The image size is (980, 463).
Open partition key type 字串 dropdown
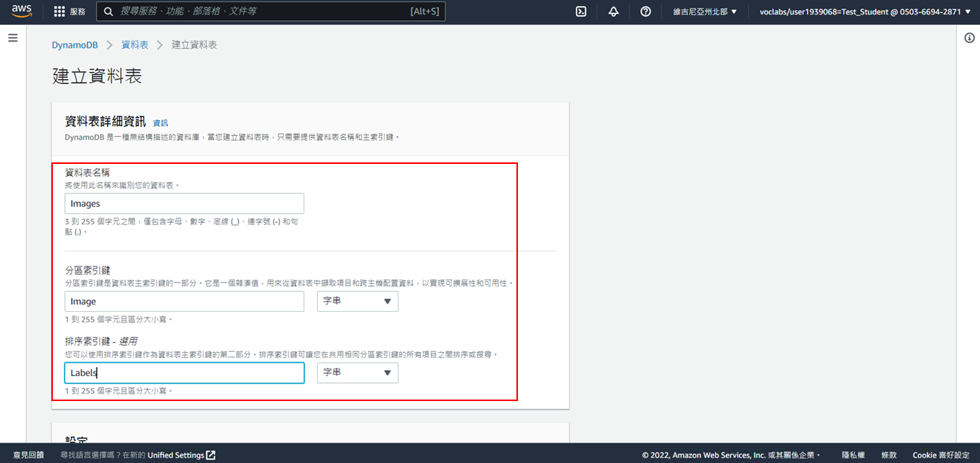[x=357, y=301]
